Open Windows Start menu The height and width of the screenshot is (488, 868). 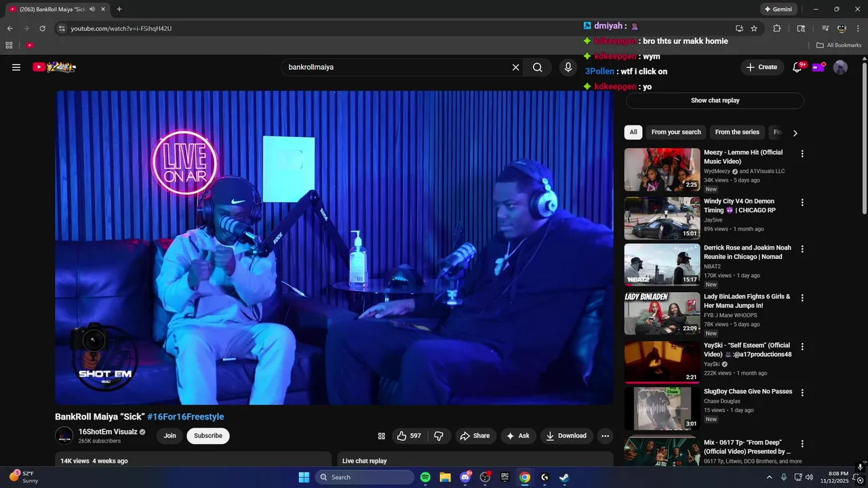[x=304, y=477]
